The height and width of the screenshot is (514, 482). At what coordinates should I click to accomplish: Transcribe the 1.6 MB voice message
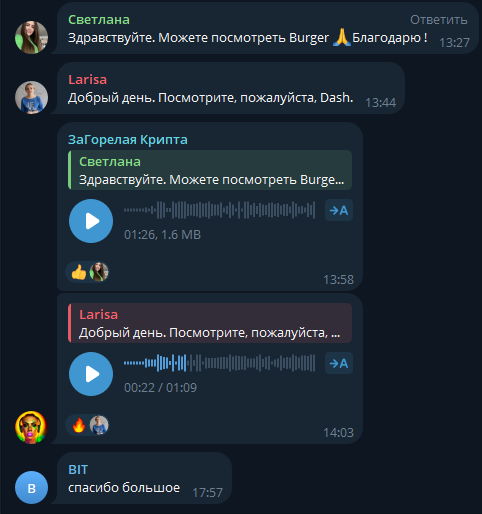point(339,210)
